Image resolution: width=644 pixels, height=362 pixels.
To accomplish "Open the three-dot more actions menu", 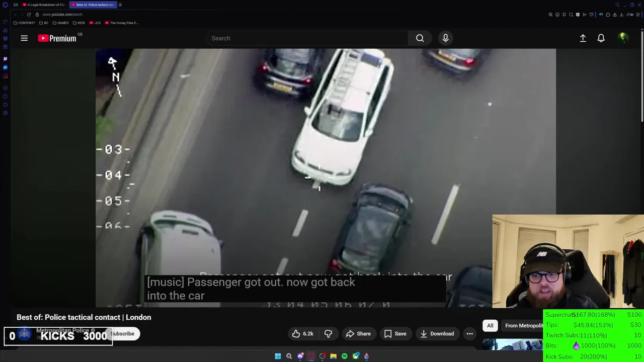I will pos(469,334).
